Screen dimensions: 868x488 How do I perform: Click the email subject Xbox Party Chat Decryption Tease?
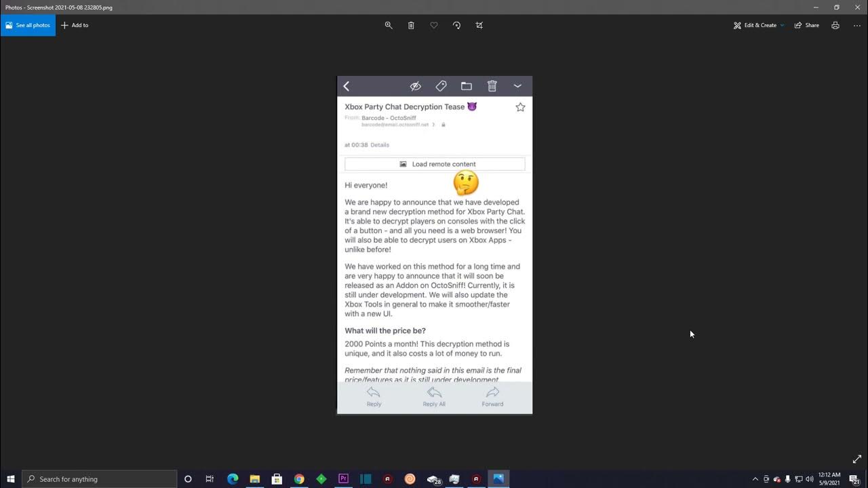click(x=404, y=107)
